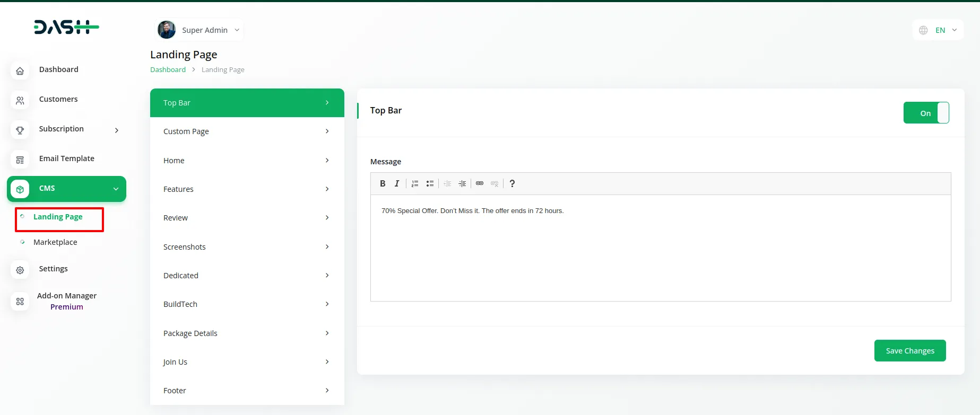980x415 pixels.
Task: Turn off the Top Bar toggle
Action: (x=926, y=113)
